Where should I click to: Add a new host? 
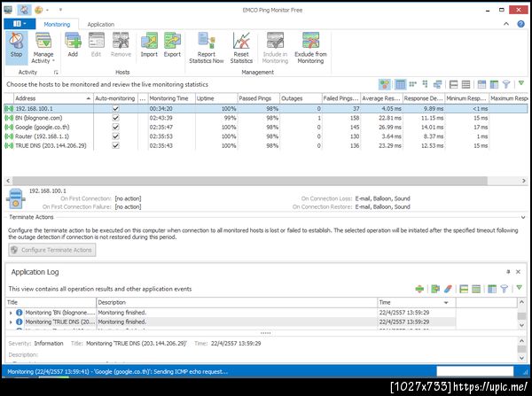[73, 45]
